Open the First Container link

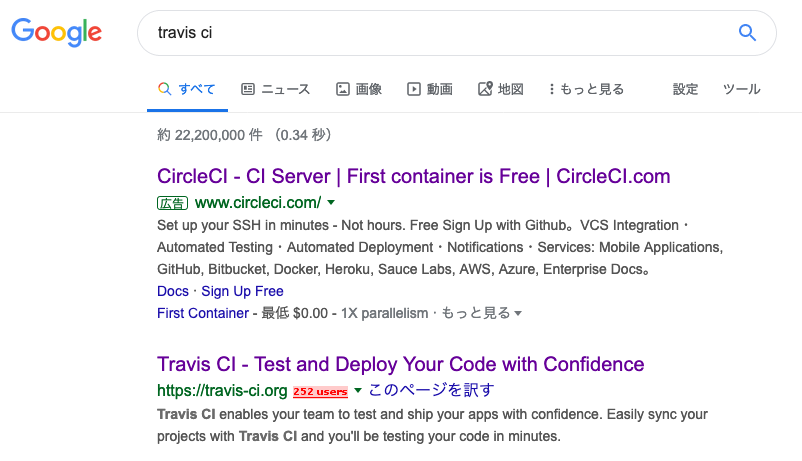click(203, 313)
